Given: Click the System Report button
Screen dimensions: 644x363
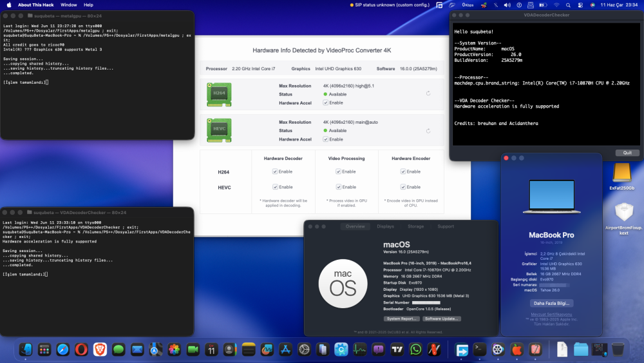Looking at the screenshot, I should (x=401, y=319).
